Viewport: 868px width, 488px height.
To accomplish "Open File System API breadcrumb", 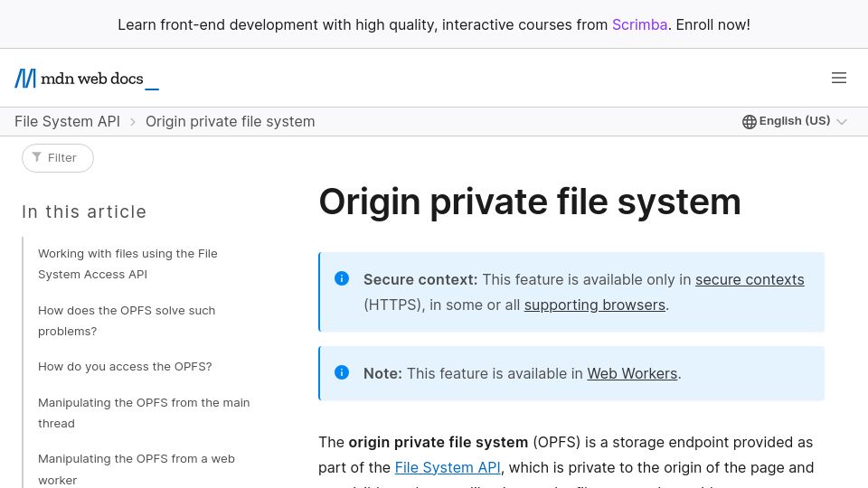I will pyautogui.click(x=67, y=122).
